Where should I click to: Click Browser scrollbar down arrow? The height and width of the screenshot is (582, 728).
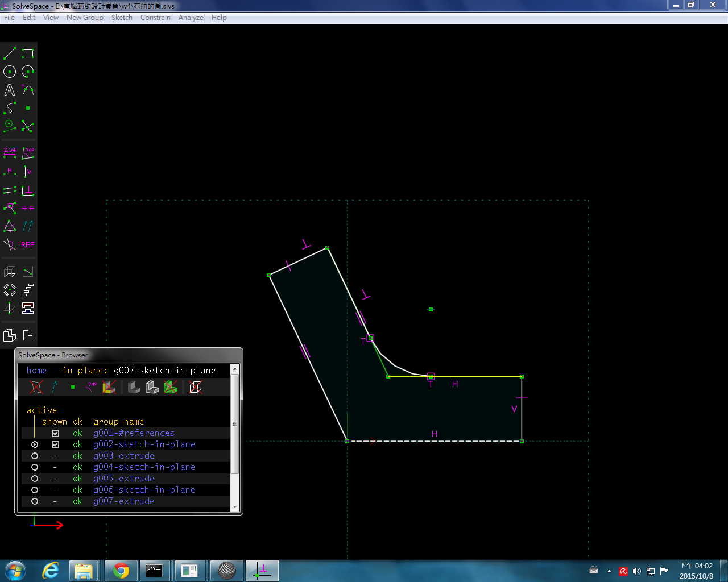(234, 507)
